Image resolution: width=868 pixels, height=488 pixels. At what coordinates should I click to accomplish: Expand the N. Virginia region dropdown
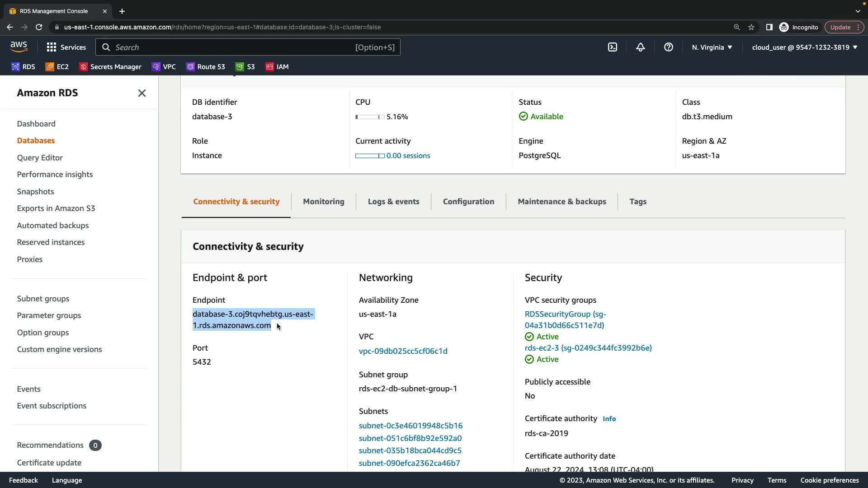click(x=712, y=47)
